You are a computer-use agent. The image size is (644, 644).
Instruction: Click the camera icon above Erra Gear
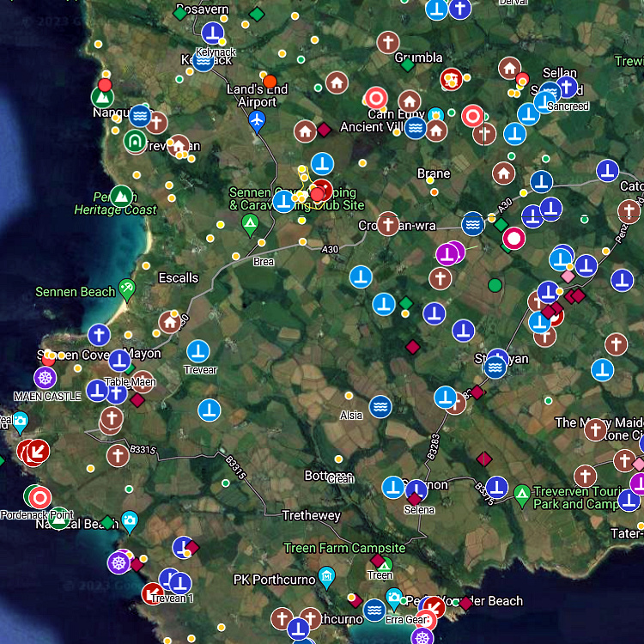[x=394, y=598]
